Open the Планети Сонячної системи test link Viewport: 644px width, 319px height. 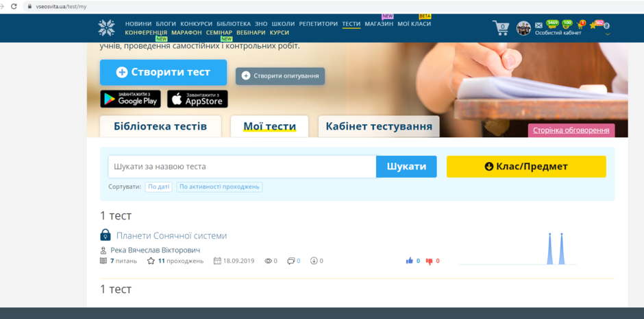[171, 235]
